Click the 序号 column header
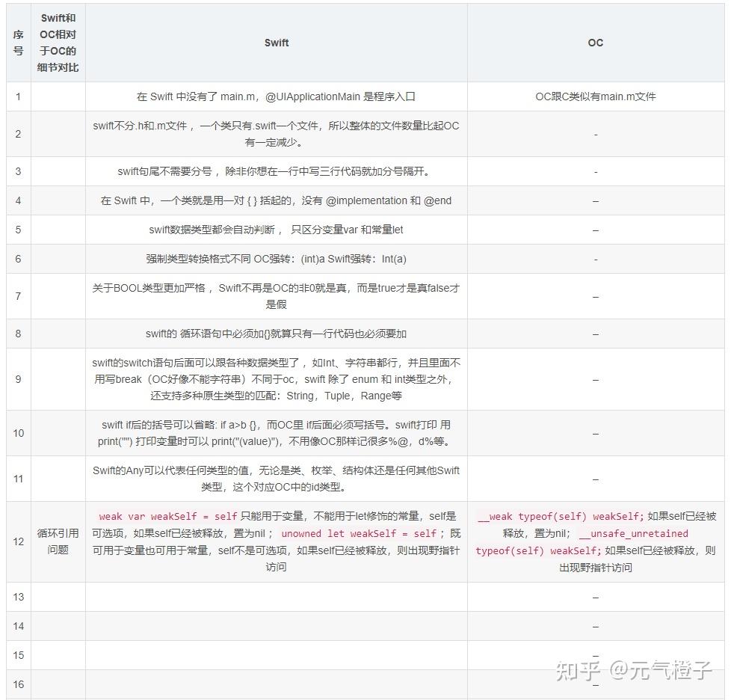731x700 pixels. tap(17, 43)
